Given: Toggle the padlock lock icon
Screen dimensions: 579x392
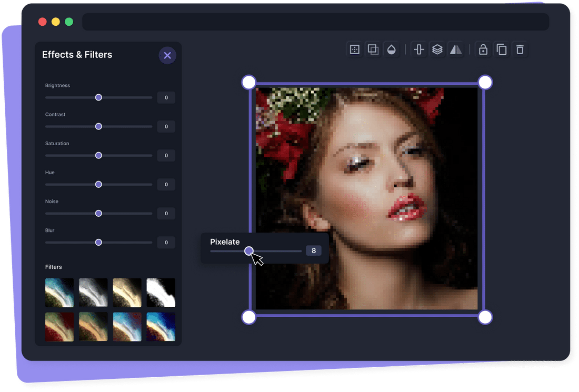Looking at the screenshot, I should coord(483,49).
